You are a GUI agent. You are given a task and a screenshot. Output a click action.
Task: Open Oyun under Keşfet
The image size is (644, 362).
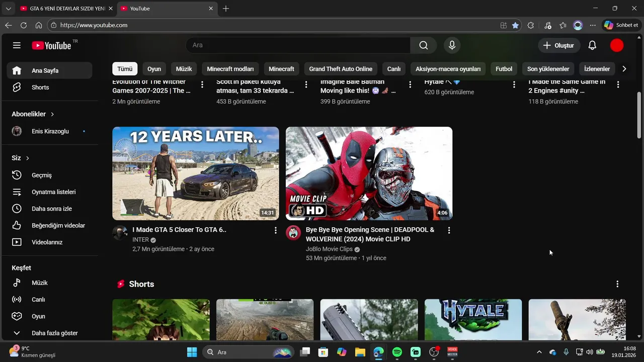coord(49,316)
